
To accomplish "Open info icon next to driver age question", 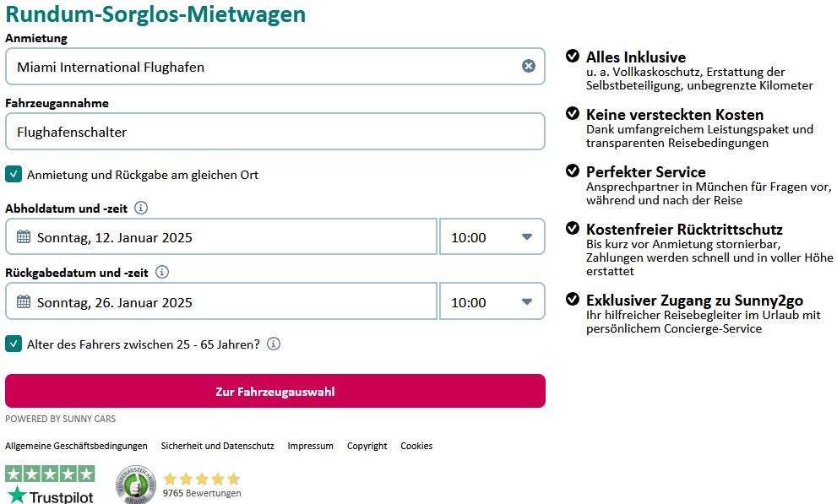I will pos(274,344).
